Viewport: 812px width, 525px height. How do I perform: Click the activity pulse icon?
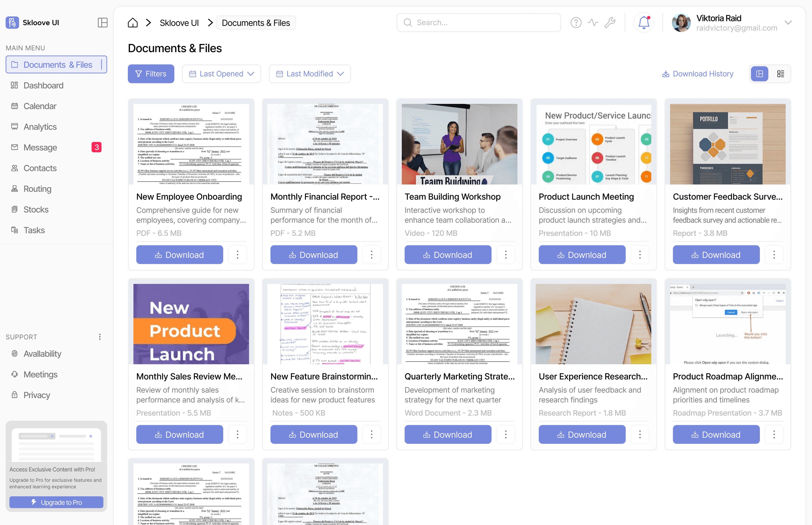[593, 22]
